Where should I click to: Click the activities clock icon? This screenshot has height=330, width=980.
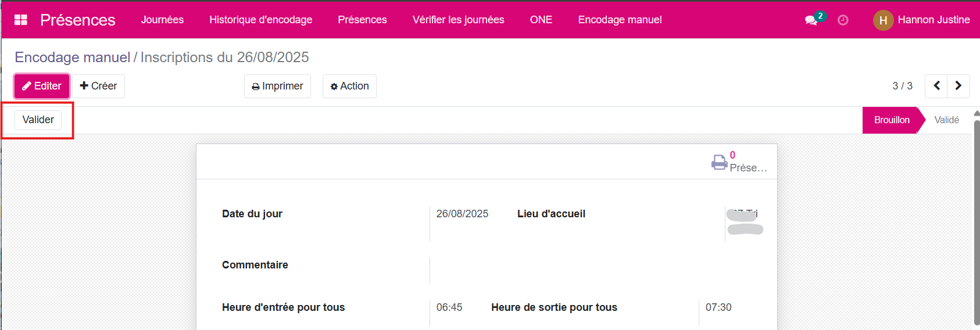coord(843,20)
